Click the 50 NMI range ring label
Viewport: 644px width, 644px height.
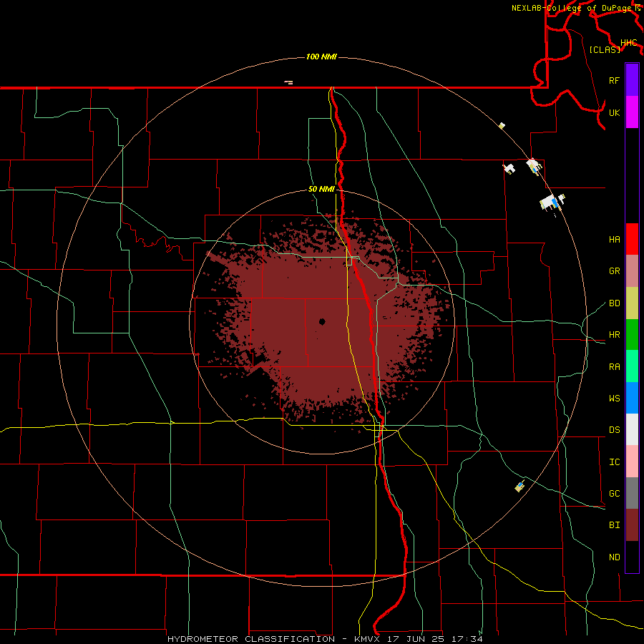[321, 189]
